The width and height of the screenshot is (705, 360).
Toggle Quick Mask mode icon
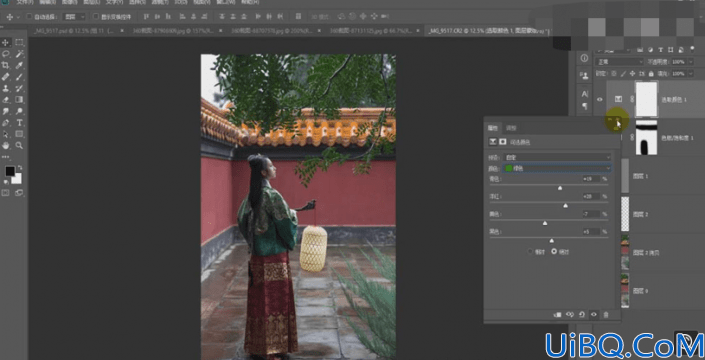6,193
